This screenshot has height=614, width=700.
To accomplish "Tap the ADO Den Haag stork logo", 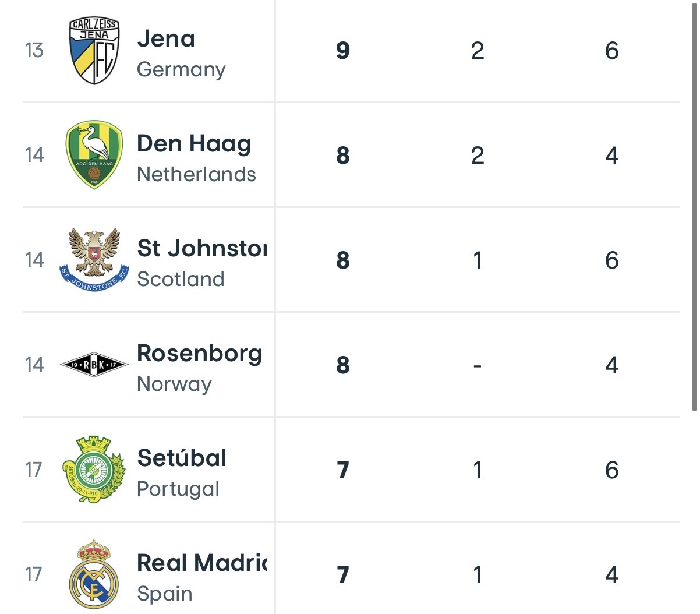I will pos(94,155).
